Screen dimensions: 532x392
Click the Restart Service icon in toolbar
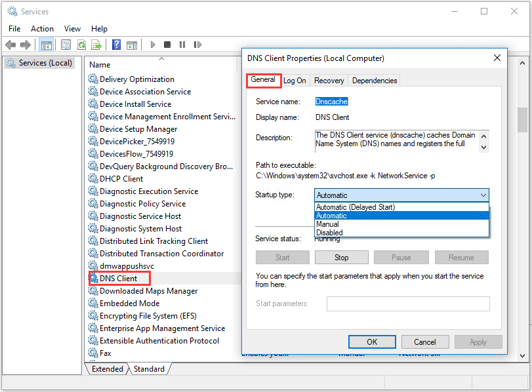pos(197,45)
